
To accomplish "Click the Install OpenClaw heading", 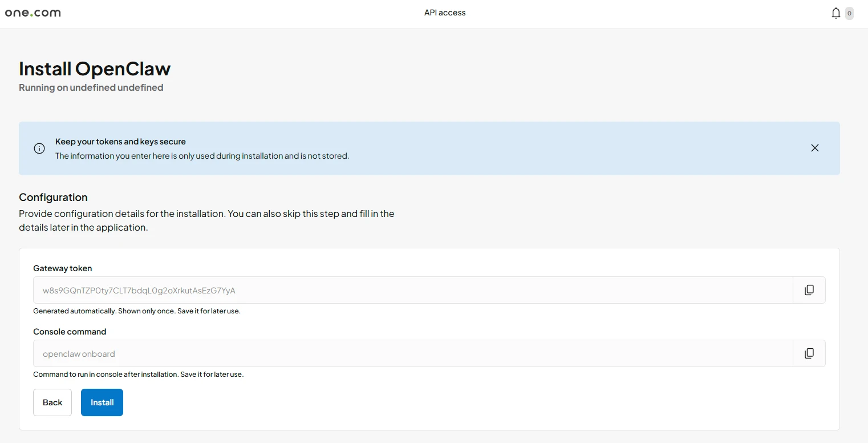I will [95, 69].
